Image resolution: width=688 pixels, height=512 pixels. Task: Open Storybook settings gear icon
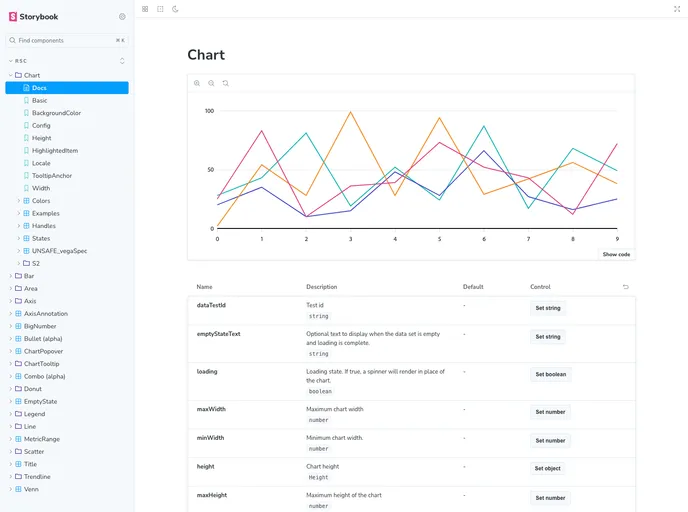[x=122, y=17]
